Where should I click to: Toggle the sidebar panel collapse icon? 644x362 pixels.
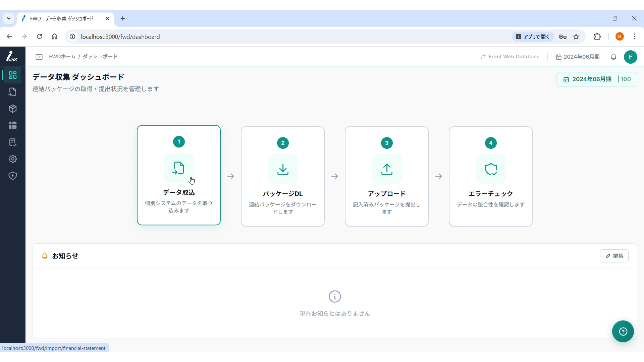pyautogui.click(x=39, y=57)
